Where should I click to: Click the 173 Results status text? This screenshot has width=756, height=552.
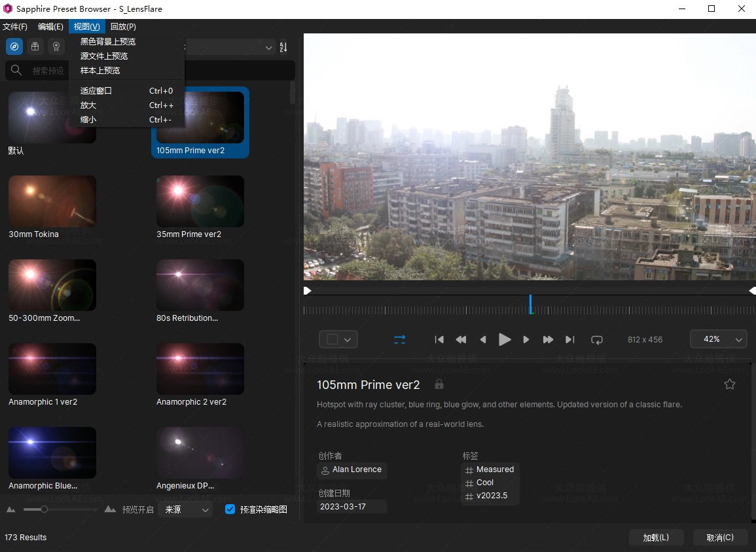tap(26, 538)
